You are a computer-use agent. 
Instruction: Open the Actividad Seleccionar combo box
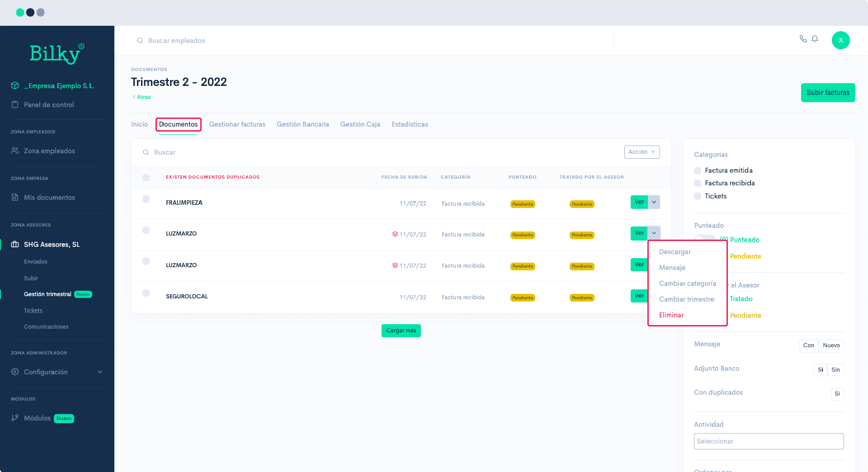point(769,441)
